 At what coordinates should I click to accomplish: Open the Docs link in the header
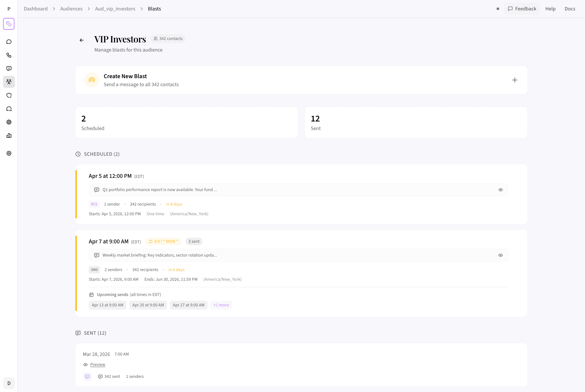(x=570, y=9)
